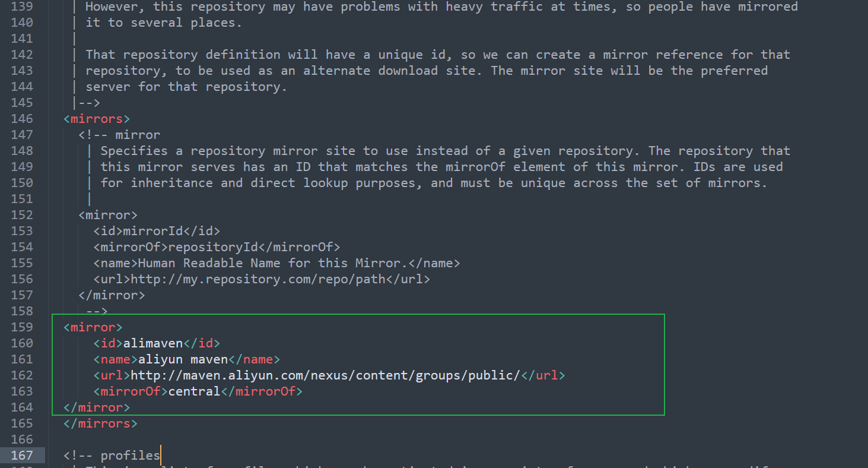868x468 pixels.
Task: Click the <id> opening tag on line 160
Action: click(107, 343)
